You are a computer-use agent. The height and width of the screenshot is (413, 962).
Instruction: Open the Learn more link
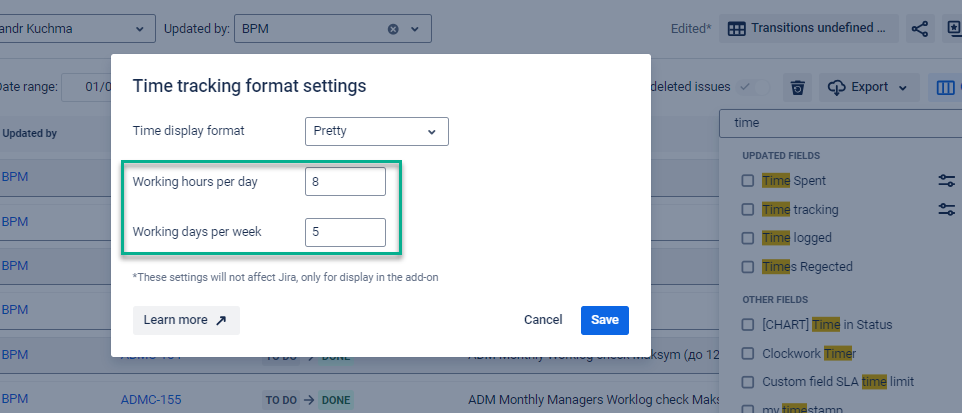[x=186, y=320]
